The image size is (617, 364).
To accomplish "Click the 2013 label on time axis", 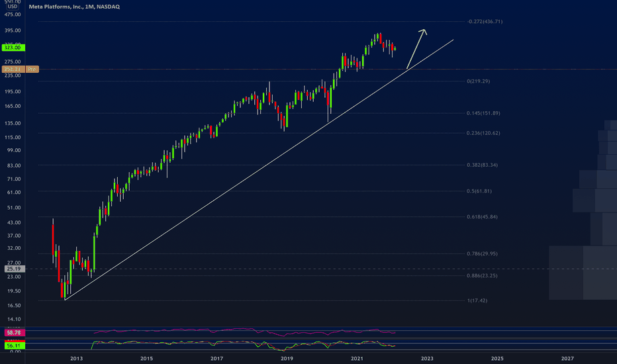I will pos(76,359).
